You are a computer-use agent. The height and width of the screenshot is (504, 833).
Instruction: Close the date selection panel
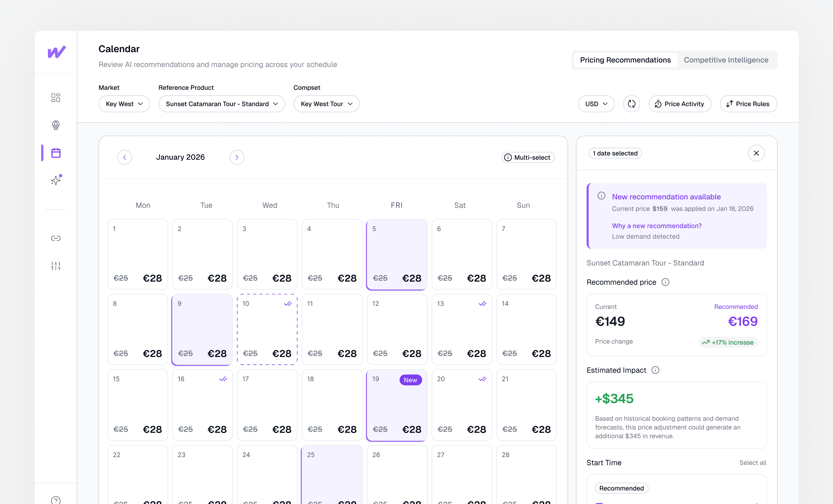coord(756,153)
